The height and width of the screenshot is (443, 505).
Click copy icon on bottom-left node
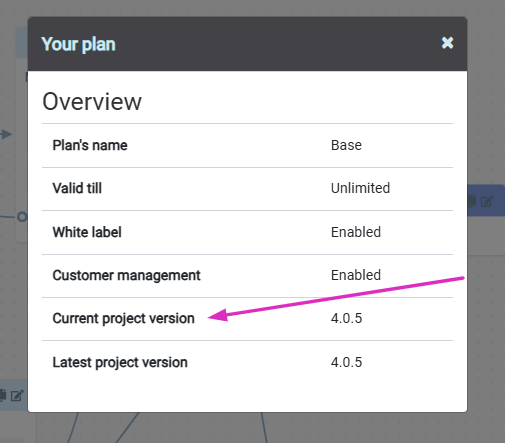point(3,395)
